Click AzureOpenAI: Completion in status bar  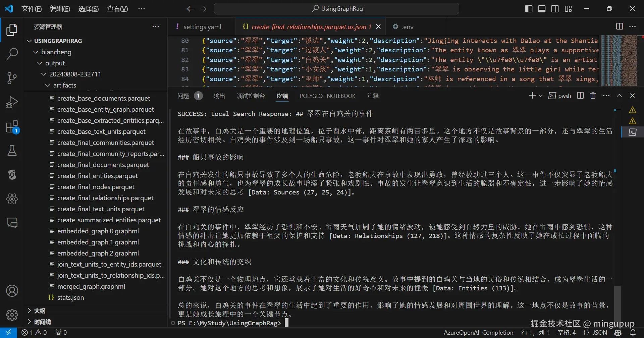479,333
